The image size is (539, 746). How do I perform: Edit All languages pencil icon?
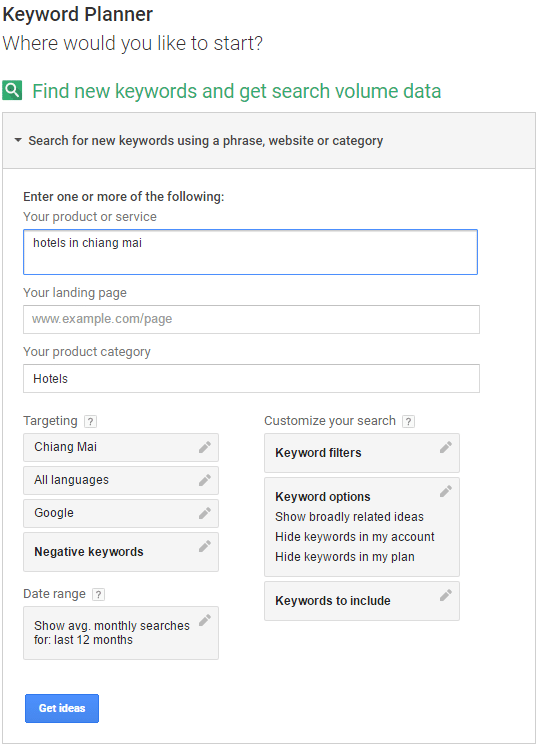[205, 480]
